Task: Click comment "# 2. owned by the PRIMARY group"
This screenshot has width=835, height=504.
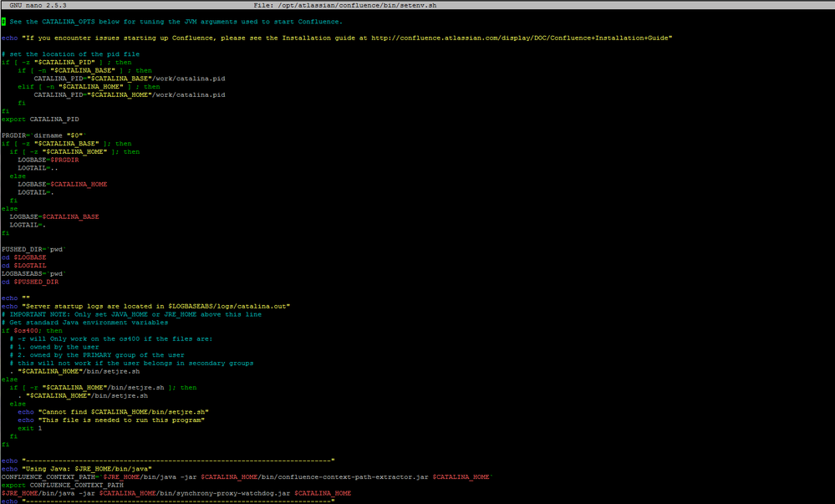Action: click(97, 355)
